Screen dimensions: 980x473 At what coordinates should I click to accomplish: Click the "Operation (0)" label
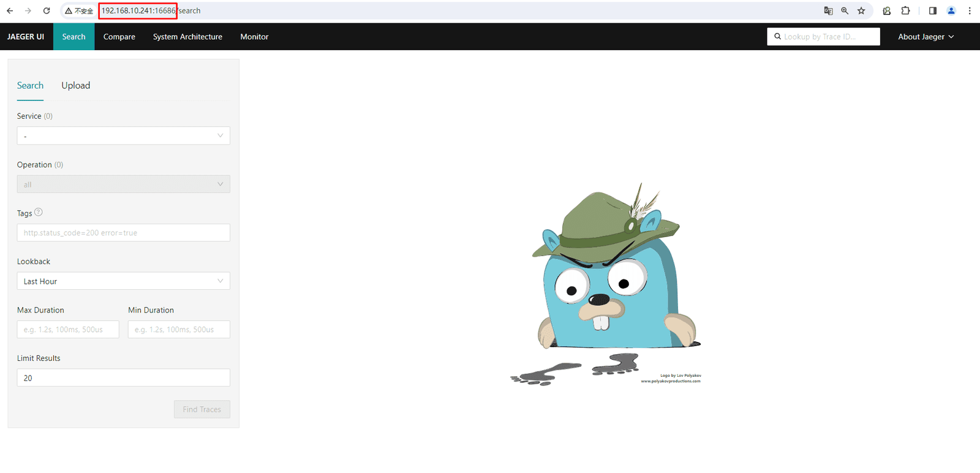[40, 165]
